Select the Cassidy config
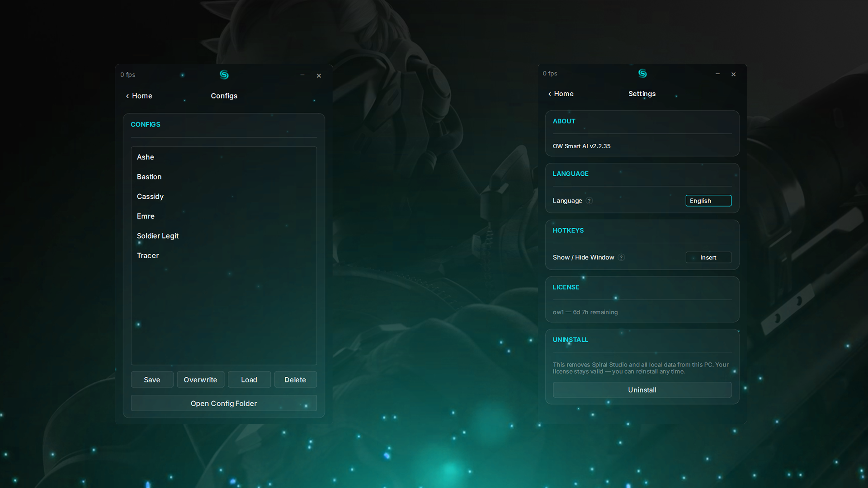Screen dimensions: 868x488 click(224, 197)
